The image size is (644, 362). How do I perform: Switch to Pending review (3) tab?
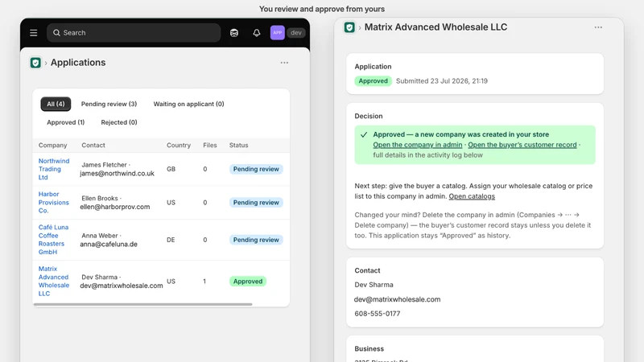109,105
